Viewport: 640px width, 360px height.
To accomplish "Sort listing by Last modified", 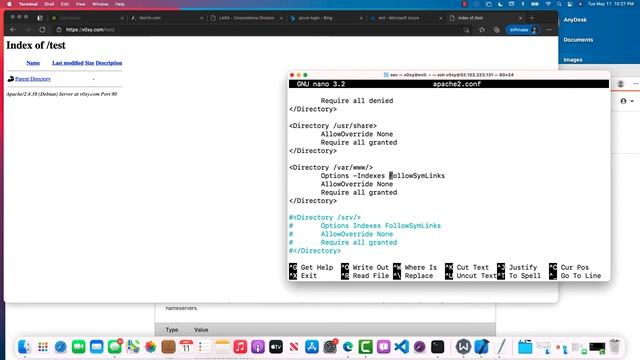I will point(68,63).
